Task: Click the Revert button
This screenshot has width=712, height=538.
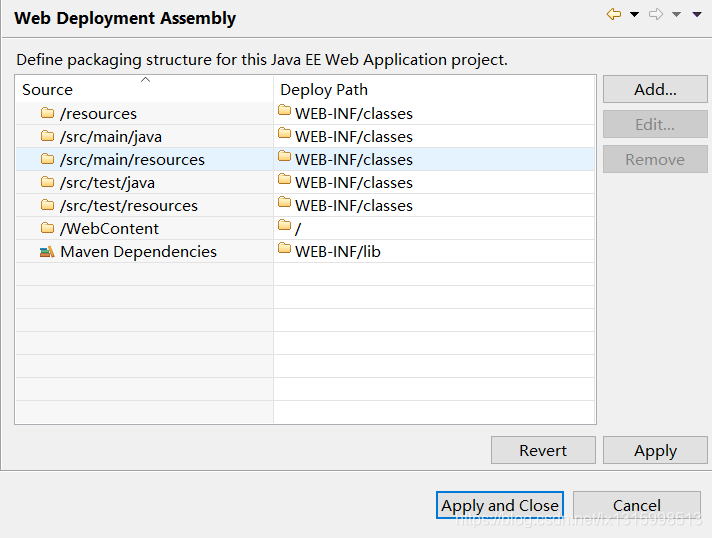Action: tap(543, 450)
